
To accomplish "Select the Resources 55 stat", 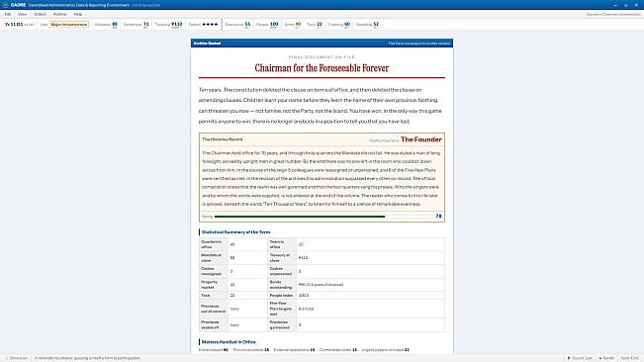I will (237, 24).
